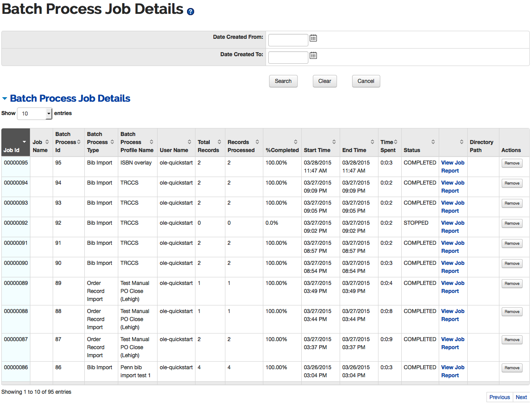Click the Clear button
This screenshot has height=404, width=532.
point(324,81)
